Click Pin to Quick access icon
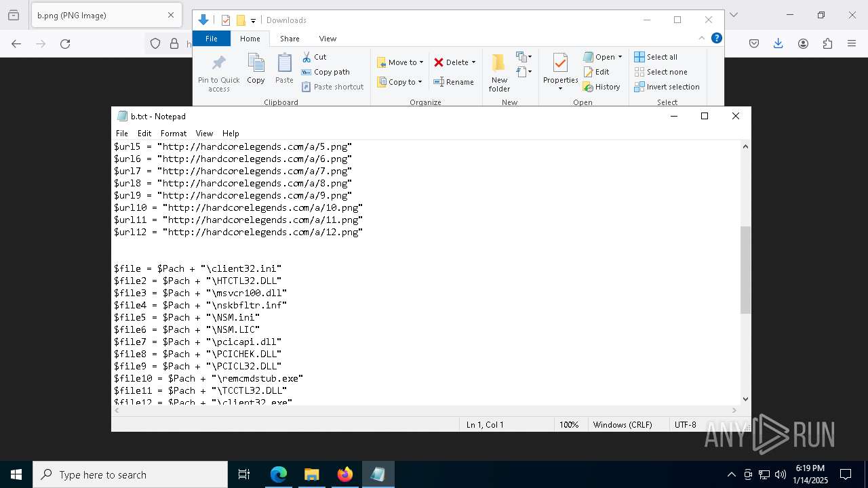Viewport: 868px width, 488px height. point(218,64)
